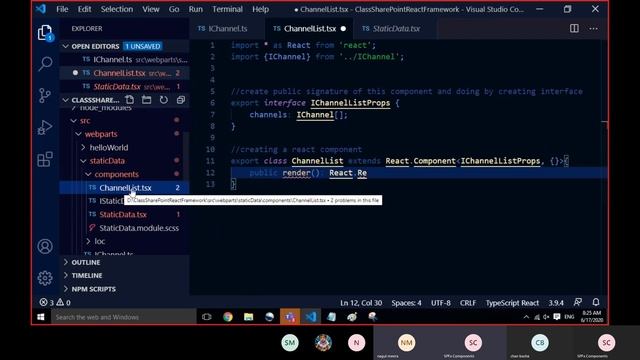Open the Help menu

pos(260,9)
